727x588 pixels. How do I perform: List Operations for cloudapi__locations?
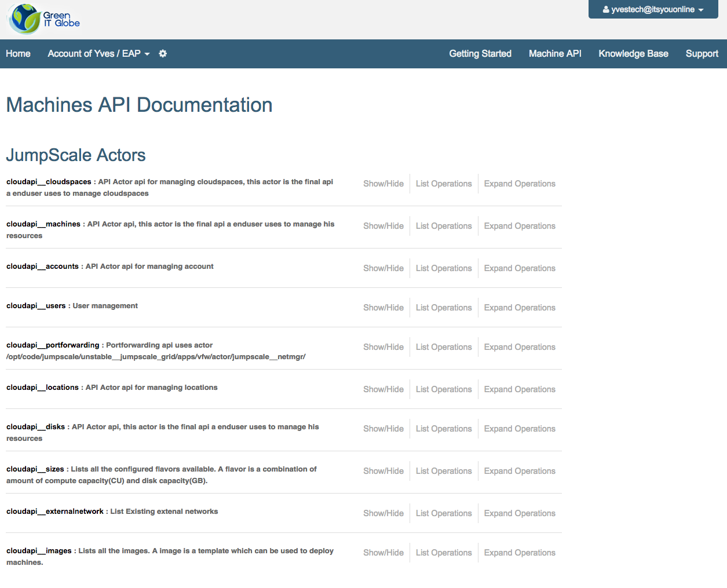click(443, 389)
